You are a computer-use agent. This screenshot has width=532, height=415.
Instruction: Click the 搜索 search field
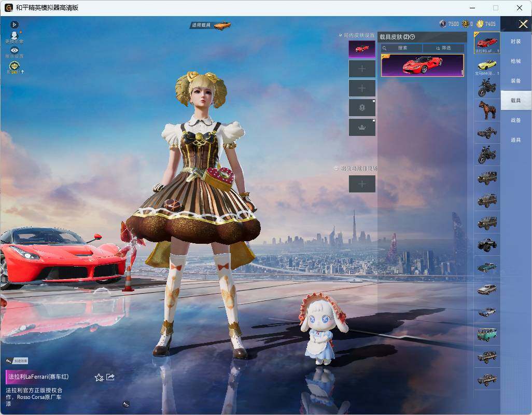pyautogui.click(x=401, y=48)
